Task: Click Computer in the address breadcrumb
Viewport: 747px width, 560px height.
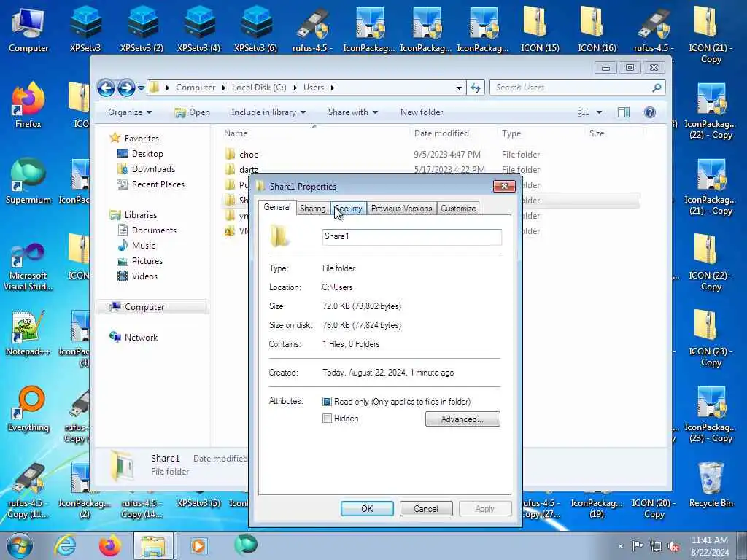Action: 196,87
